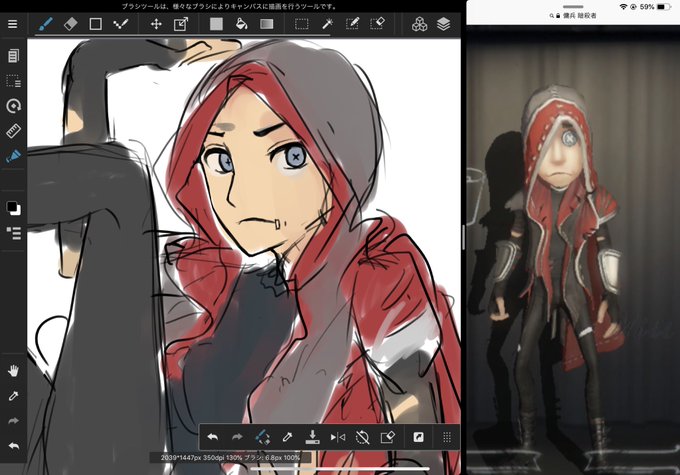Open the Layers panel

pyautogui.click(x=443, y=24)
